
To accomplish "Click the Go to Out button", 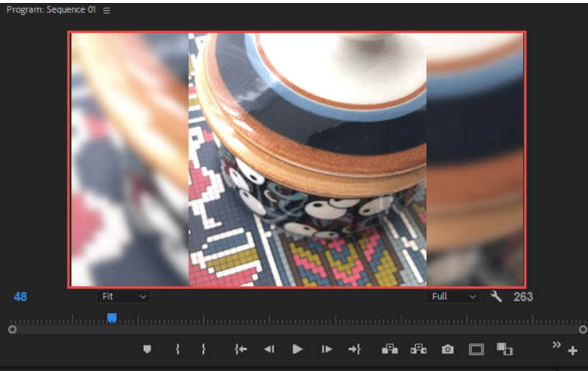I will coord(355,350).
